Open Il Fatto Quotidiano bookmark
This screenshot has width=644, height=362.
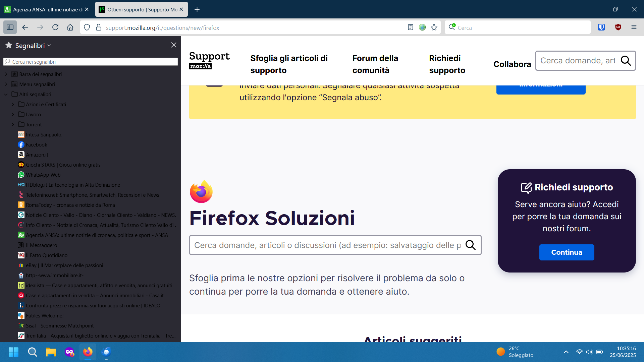43,255
